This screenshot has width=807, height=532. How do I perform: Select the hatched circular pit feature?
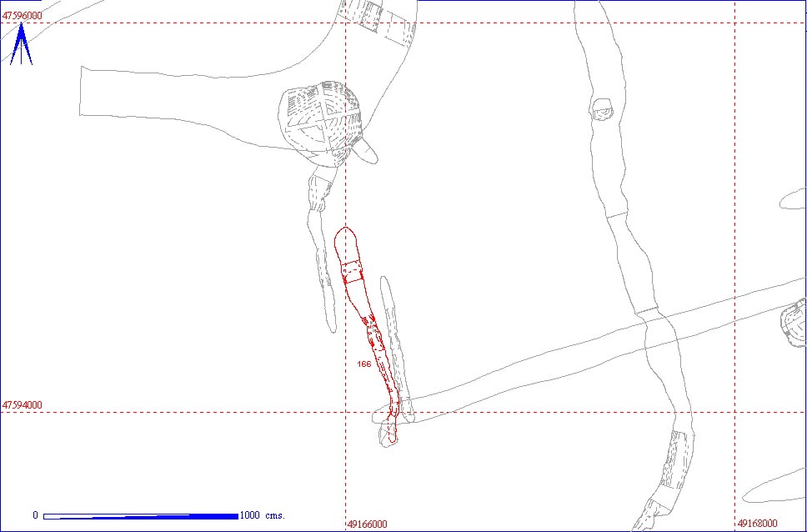pyautogui.click(x=319, y=123)
